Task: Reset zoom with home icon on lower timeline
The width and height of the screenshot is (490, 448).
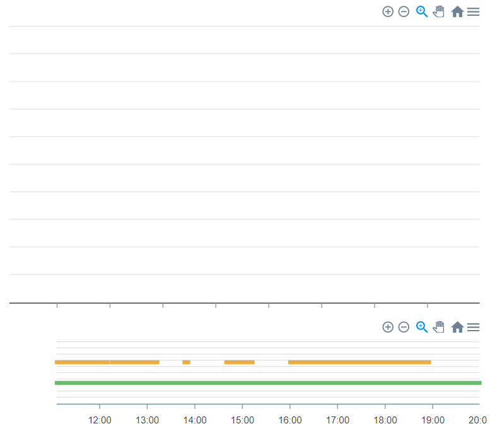Action: [457, 327]
